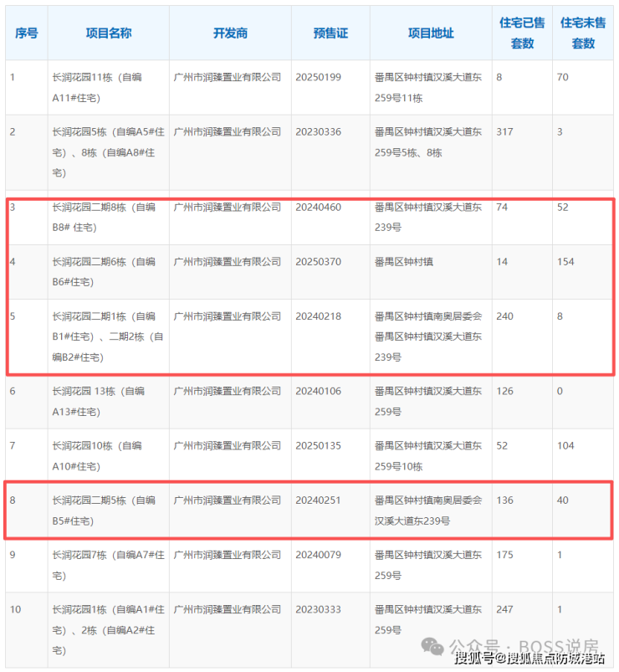Click row number 7
The width and height of the screenshot is (619, 672).
[x=13, y=446]
